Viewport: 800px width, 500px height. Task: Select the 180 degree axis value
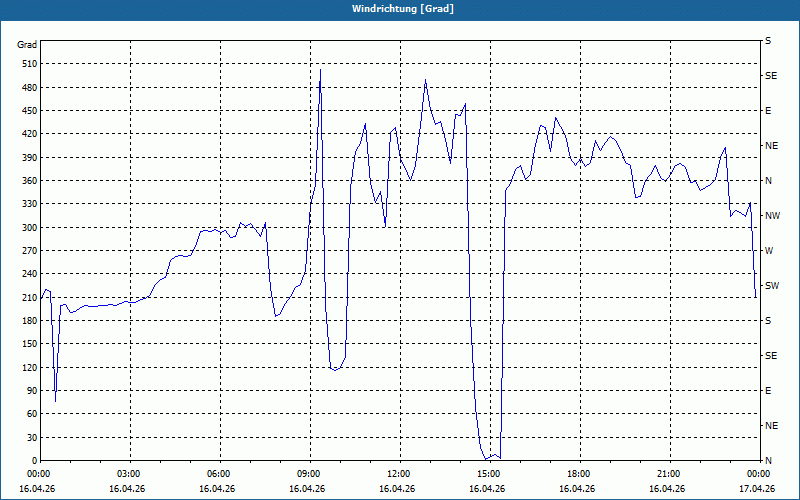pyautogui.click(x=29, y=321)
